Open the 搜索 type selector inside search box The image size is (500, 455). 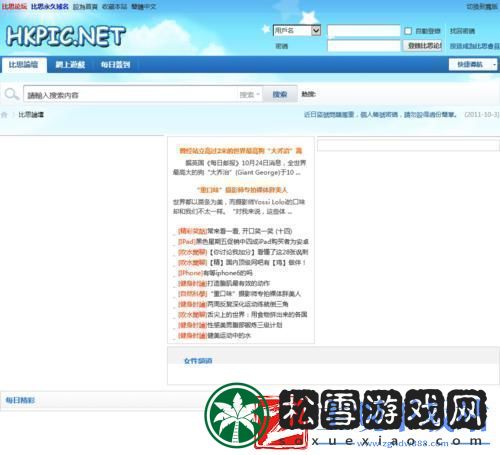point(249,95)
